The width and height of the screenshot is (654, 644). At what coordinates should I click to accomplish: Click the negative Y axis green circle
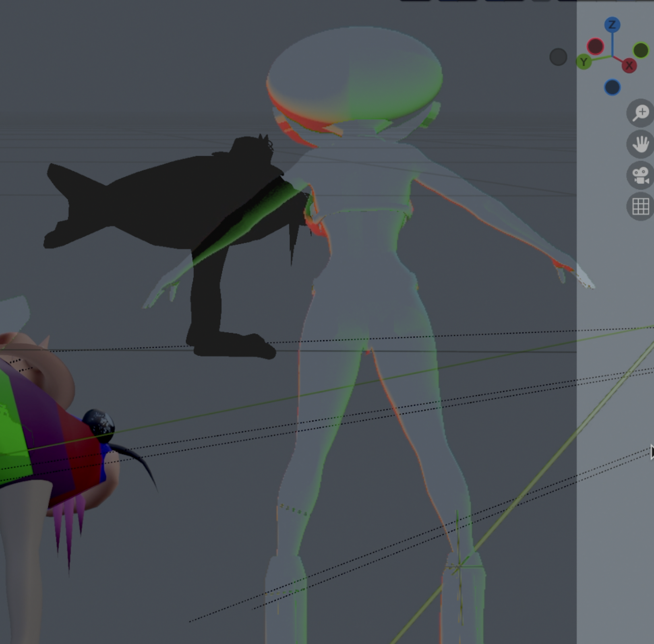pyautogui.click(x=641, y=51)
